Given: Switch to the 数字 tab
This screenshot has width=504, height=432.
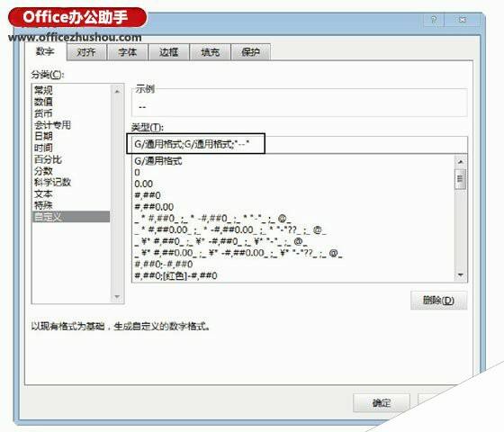Looking at the screenshot, I should click(45, 51).
